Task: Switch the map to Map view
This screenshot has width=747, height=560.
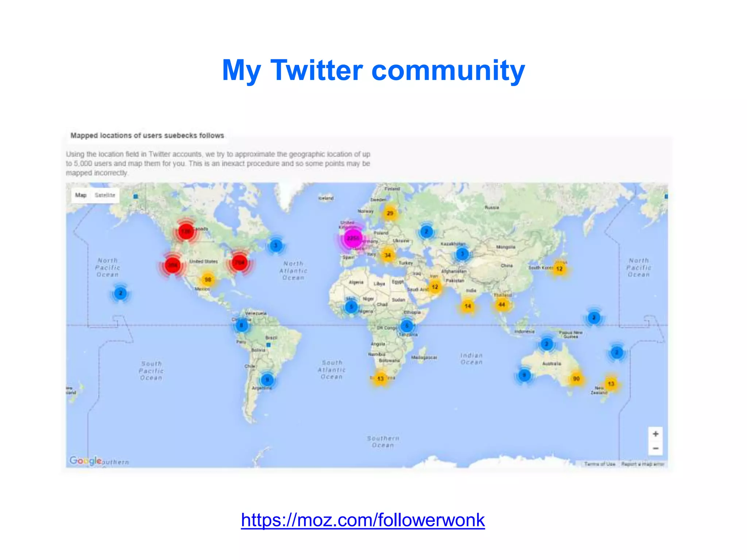Action: tap(81, 195)
